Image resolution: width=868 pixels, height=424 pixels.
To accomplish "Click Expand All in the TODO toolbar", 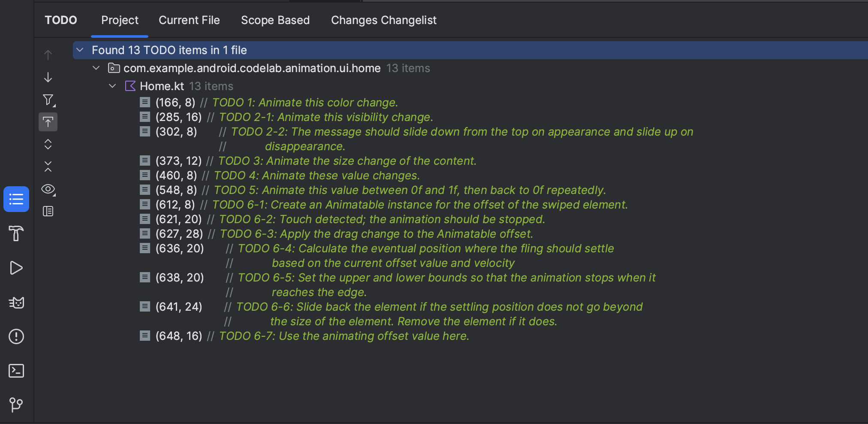I will click(x=48, y=145).
